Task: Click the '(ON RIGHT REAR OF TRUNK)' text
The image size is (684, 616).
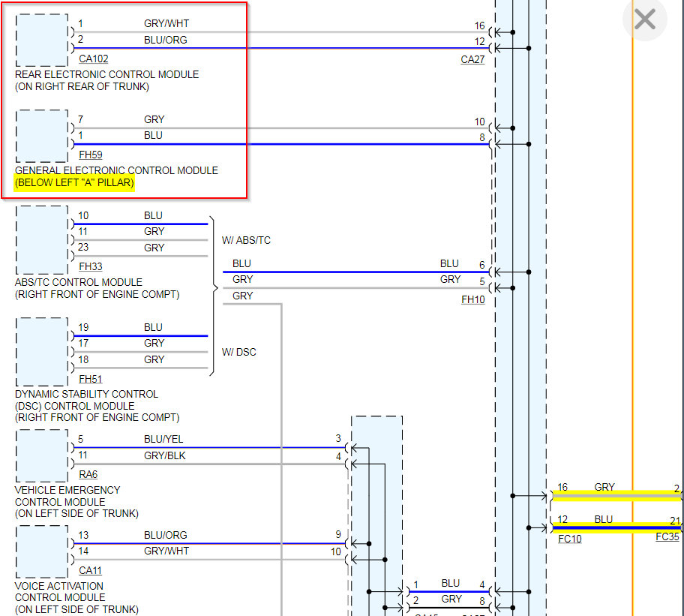Action: pos(82,87)
